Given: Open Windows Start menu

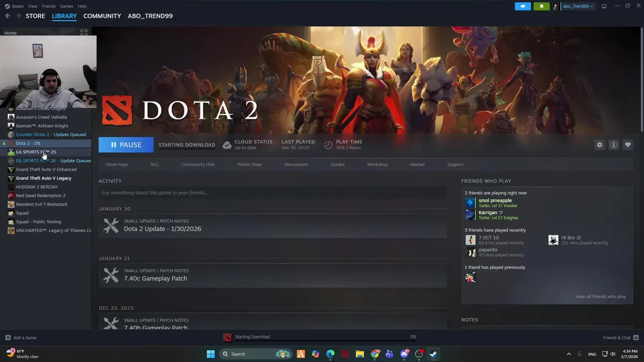Looking at the screenshot, I should tap(211, 354).
